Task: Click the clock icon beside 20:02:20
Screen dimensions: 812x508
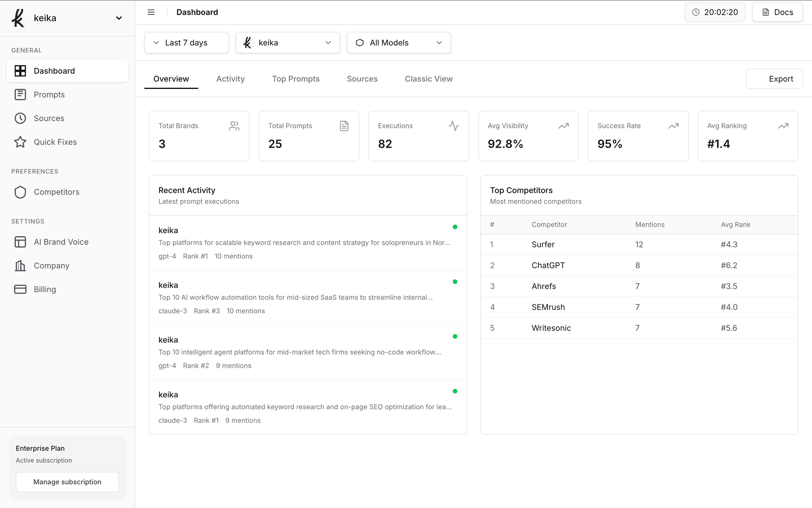Action: [695, 12]
